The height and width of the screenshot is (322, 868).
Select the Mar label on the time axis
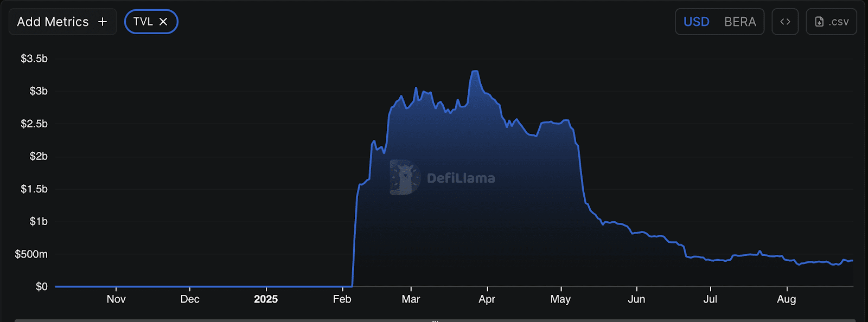pos(411,299)
